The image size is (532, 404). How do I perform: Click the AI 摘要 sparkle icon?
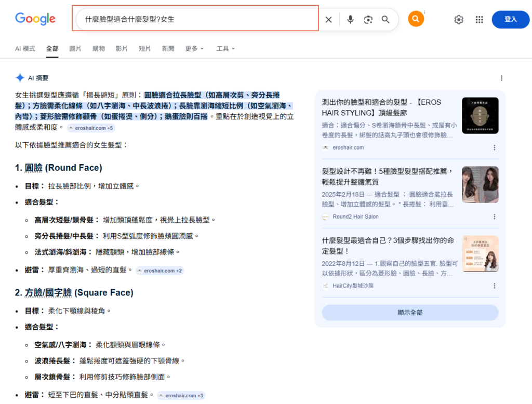[20, 78]
